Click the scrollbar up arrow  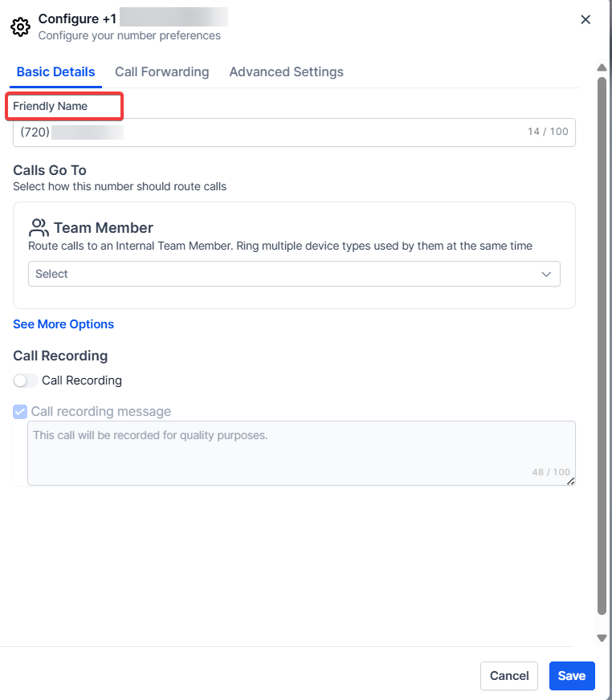coord(602,67)
